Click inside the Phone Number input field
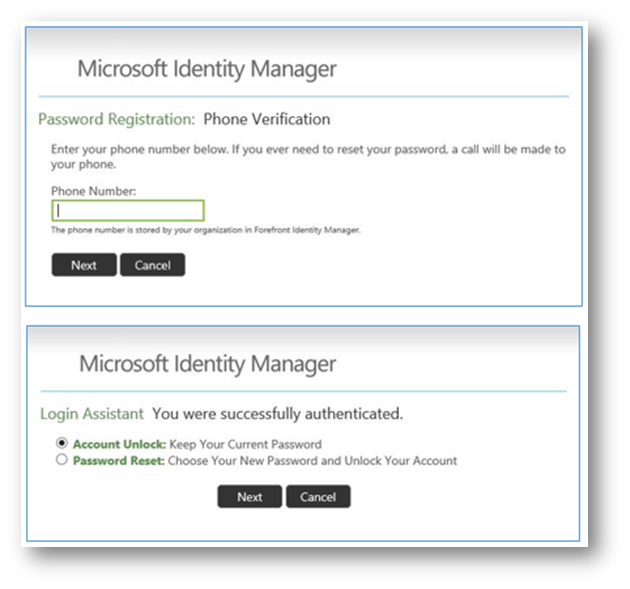 click(x=128, y=211)
